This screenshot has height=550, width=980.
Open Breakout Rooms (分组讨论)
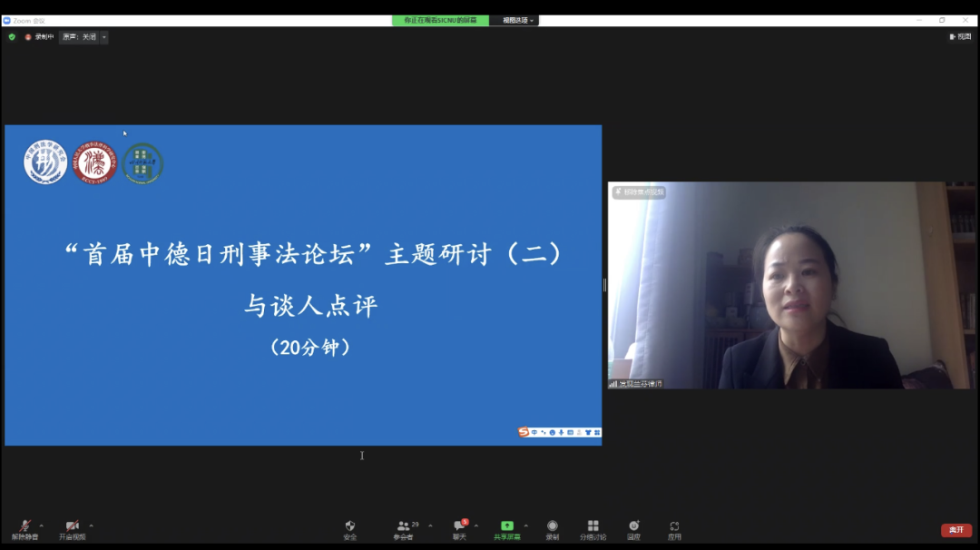(x=593, y=527)
